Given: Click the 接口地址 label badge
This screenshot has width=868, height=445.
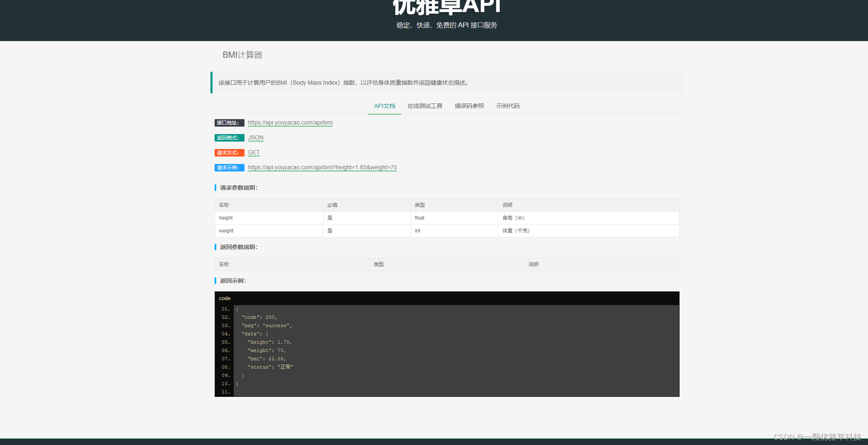Looking at the screenshot, I should pos(229,123).
